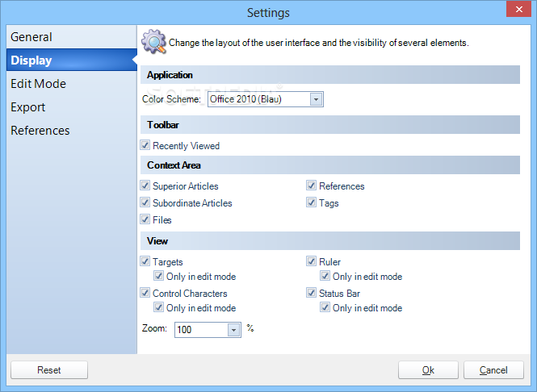Toggle Only in edit mode under Targets
This screenshot has height=392, width=537.
click(158, 276)
